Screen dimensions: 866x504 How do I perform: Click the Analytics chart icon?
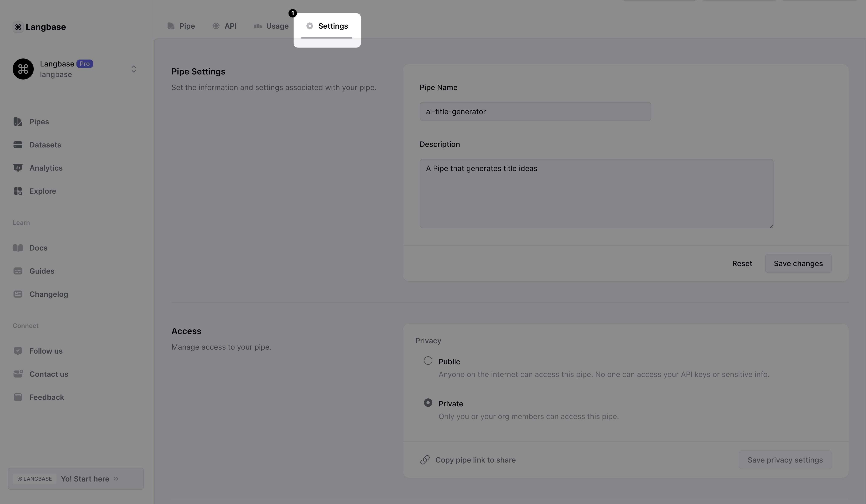point(18,168)
